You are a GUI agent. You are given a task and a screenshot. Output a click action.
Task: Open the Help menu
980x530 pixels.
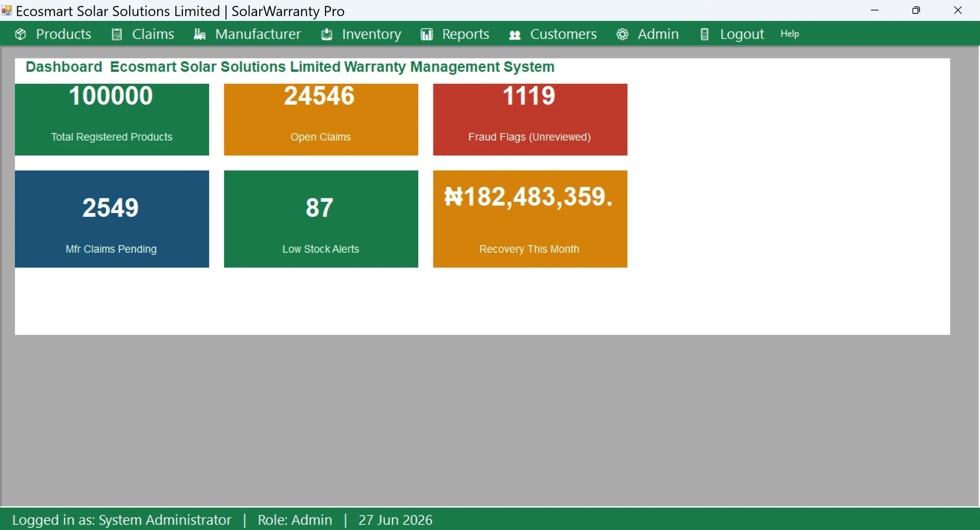[789, 34]
